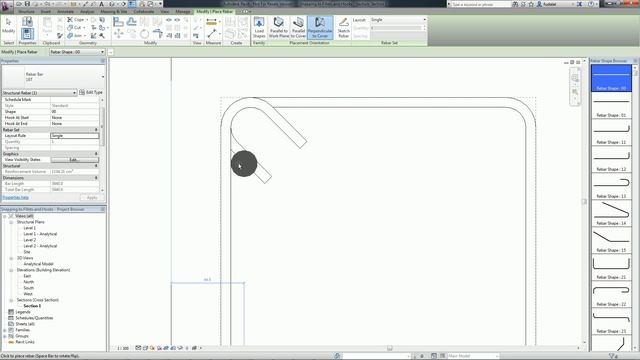This screenshot has width=640, height=360.
Task: Open the Layout dropdown in Rebar Set panel
Action: click(x=398, y=20)
